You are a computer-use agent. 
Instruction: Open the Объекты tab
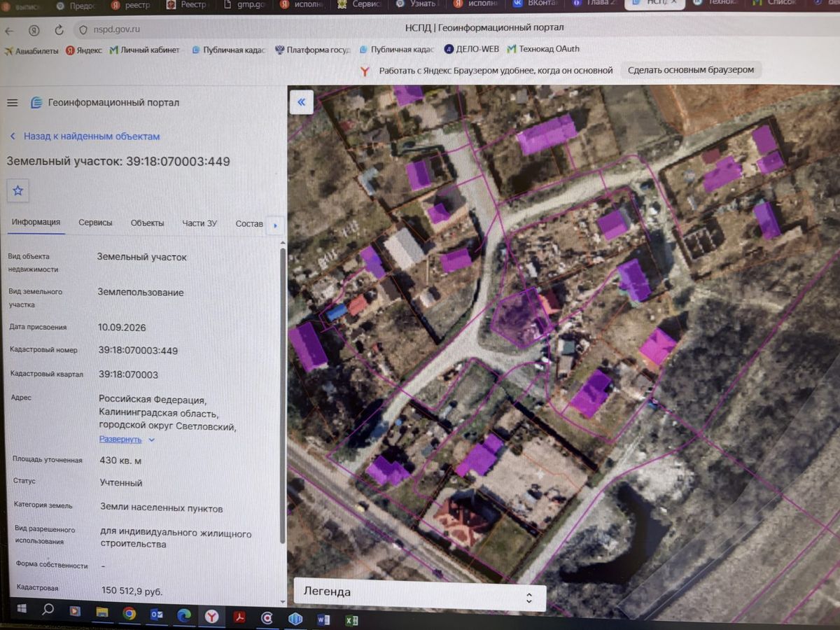147,223
